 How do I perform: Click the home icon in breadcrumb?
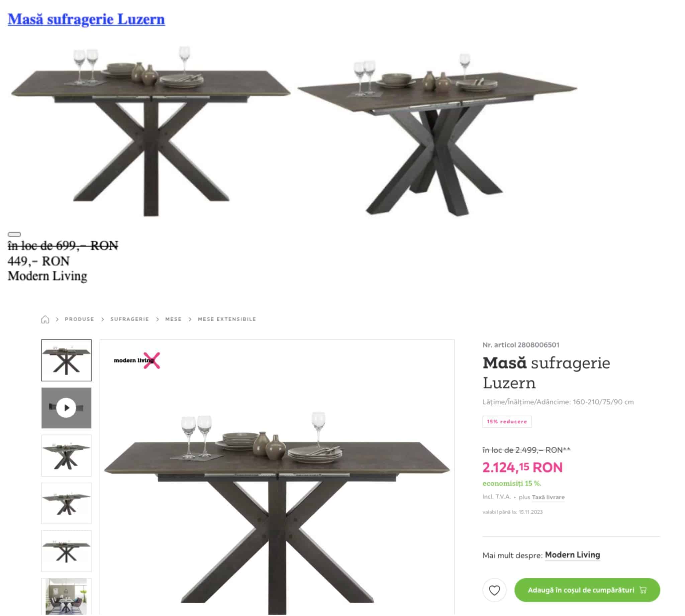[x=45, y=319]
